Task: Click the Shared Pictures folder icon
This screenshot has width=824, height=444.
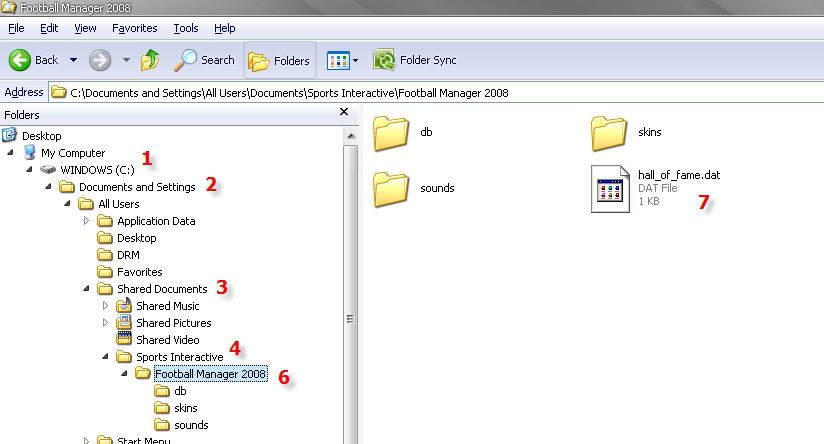Action: click(x=123, y=322)
